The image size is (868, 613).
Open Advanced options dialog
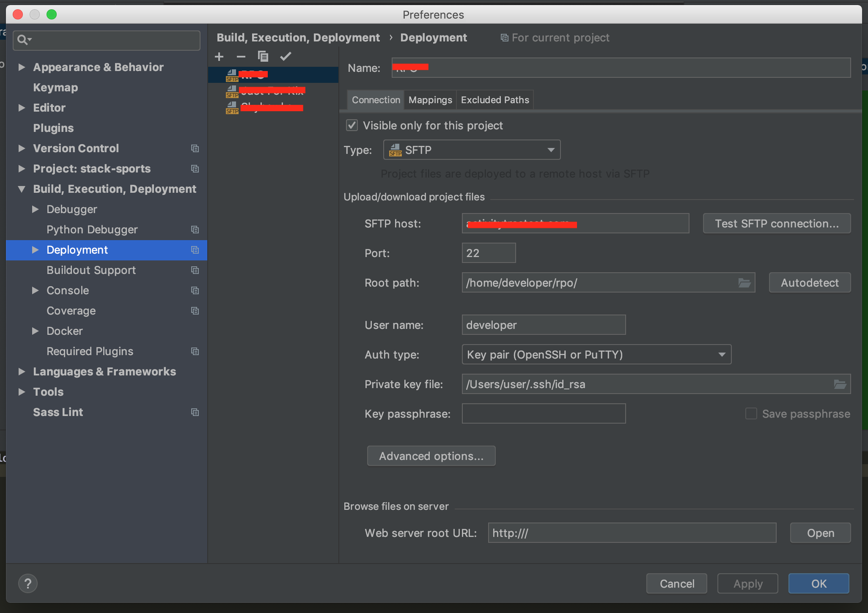click(x=431, y=456)
